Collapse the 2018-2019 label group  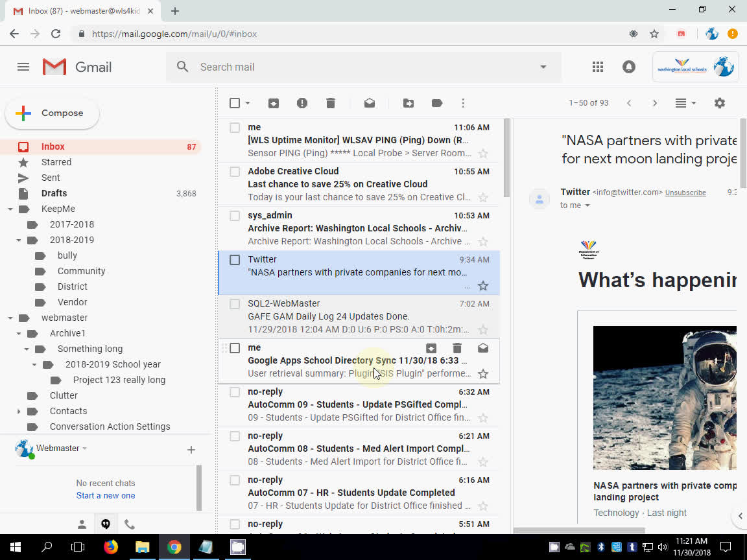pyautogui.click(x=19, y=240)
